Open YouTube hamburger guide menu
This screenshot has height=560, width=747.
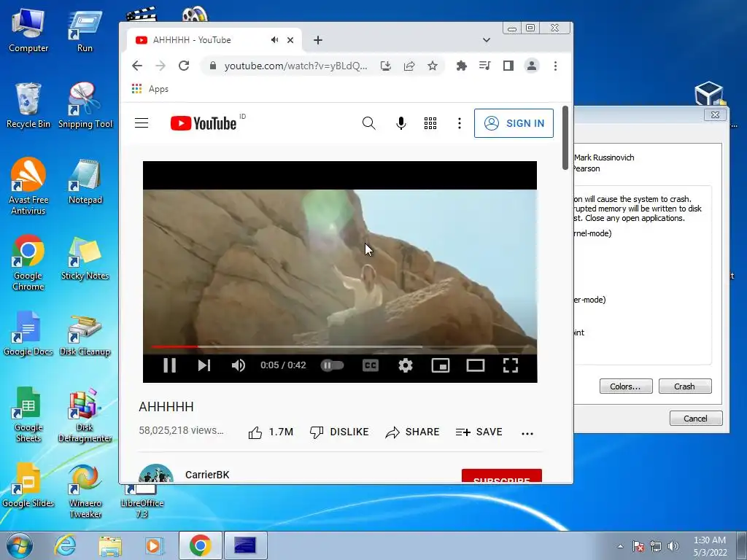pos(142,123)
